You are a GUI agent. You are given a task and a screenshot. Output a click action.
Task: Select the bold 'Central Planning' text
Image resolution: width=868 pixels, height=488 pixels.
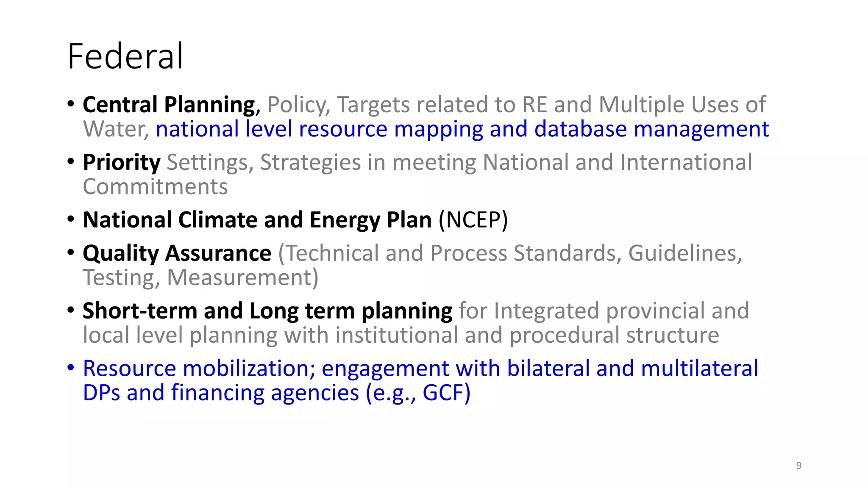pos(169,105)
